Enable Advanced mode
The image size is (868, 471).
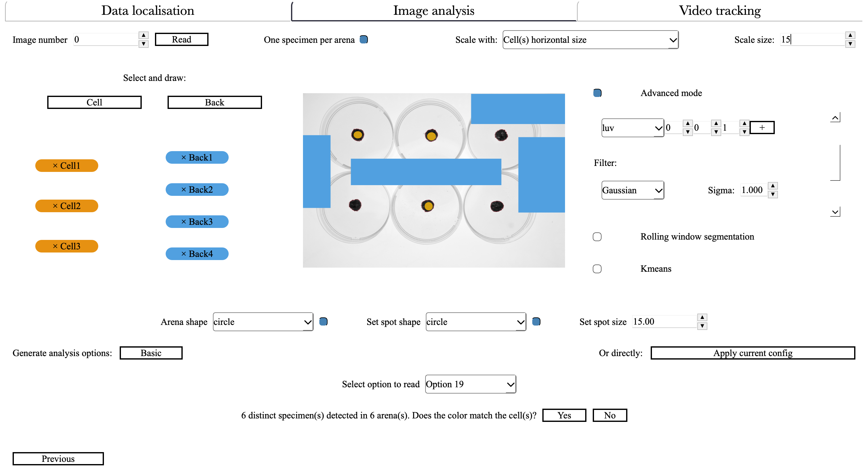pos(597,93)
